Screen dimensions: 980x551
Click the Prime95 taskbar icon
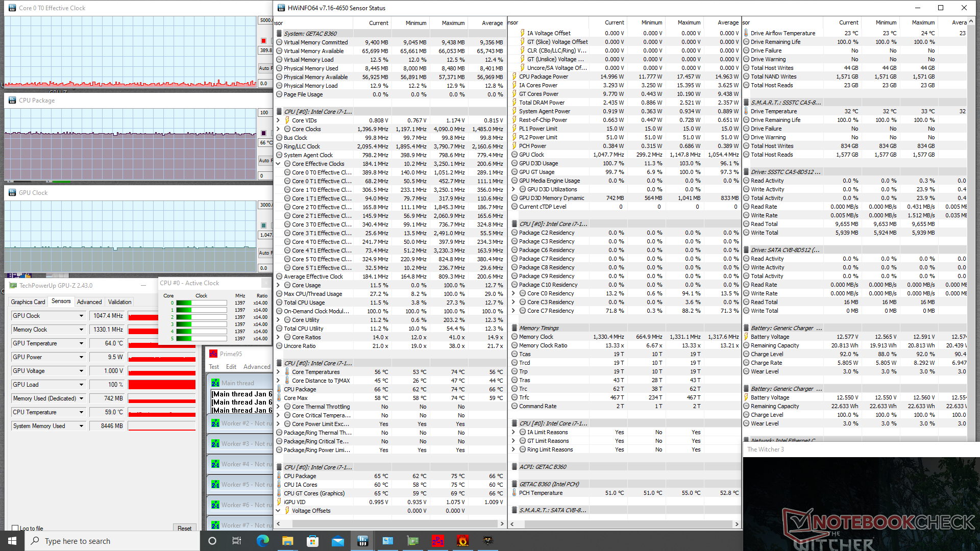tap(437, 541)
